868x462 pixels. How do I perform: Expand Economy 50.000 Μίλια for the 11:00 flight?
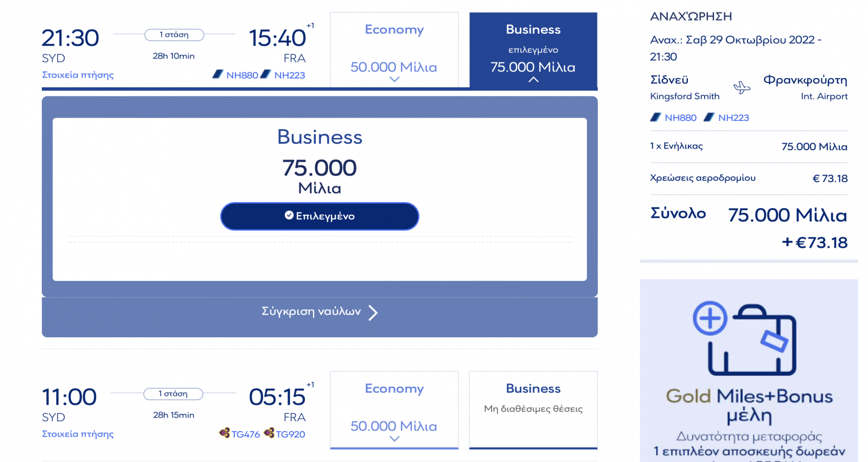point(394,410)
